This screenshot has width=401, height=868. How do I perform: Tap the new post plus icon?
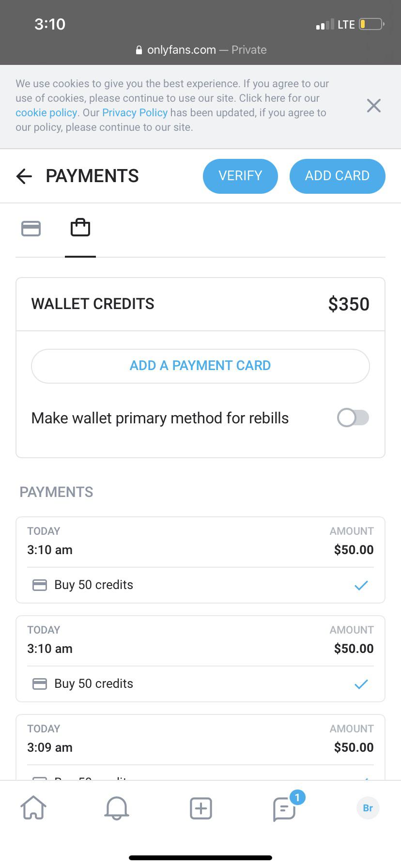[200, 808]
